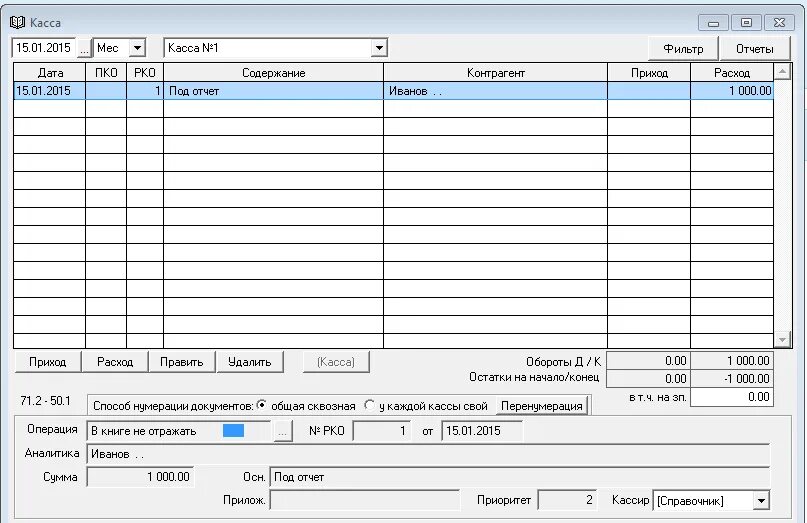Click the account text '71.2 - 50.1'
This screenshot has height=523, width=807.
[x=45, y=400]
